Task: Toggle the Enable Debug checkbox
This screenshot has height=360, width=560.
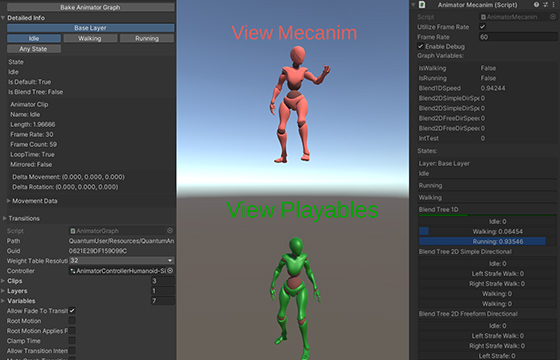Action: coord(421,46)
